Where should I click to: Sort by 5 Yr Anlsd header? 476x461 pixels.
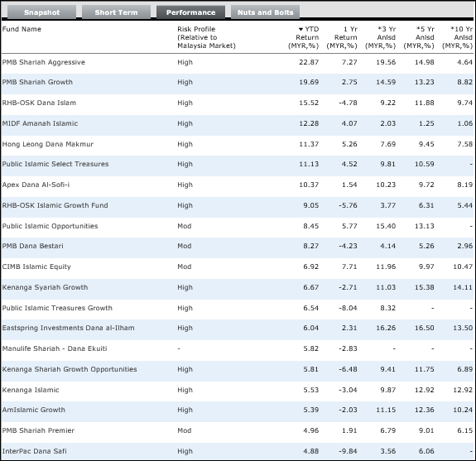(x=419, y=37)
